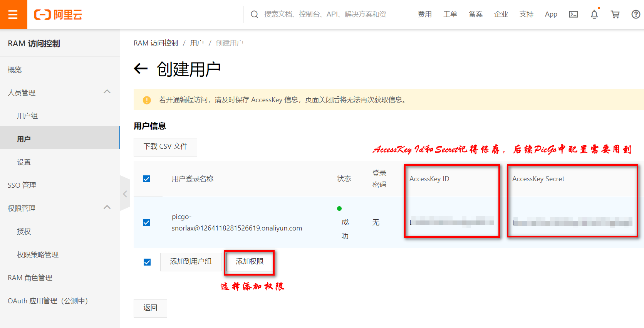Open the shopping cart icon
This screenshot has width=644, height=328.
click(x=615, y=14)
